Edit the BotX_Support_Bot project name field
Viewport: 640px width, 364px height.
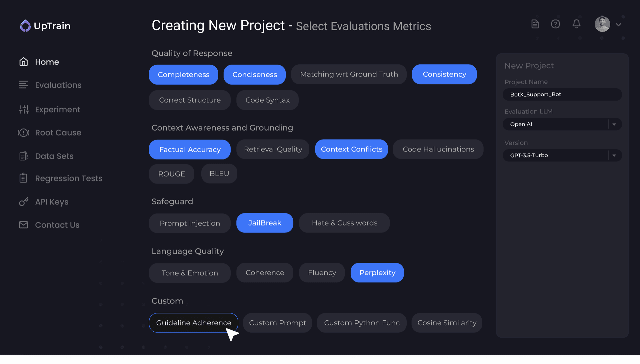coord(562,94)
